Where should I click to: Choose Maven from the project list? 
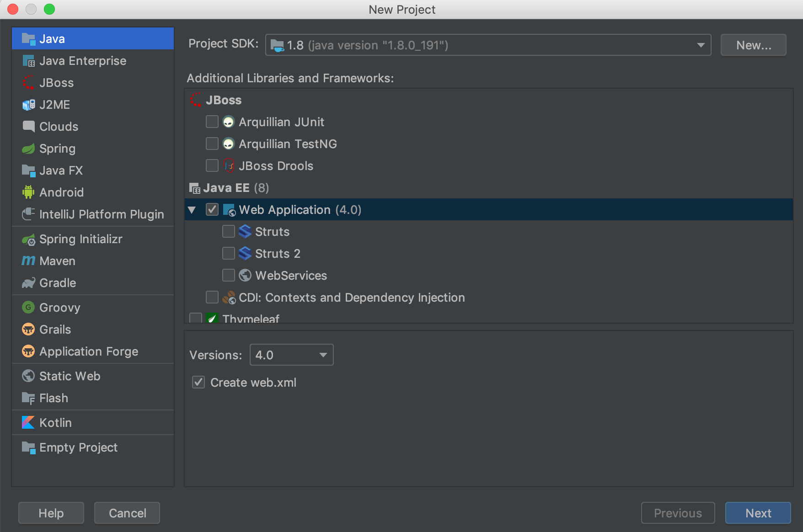point(93,261)
